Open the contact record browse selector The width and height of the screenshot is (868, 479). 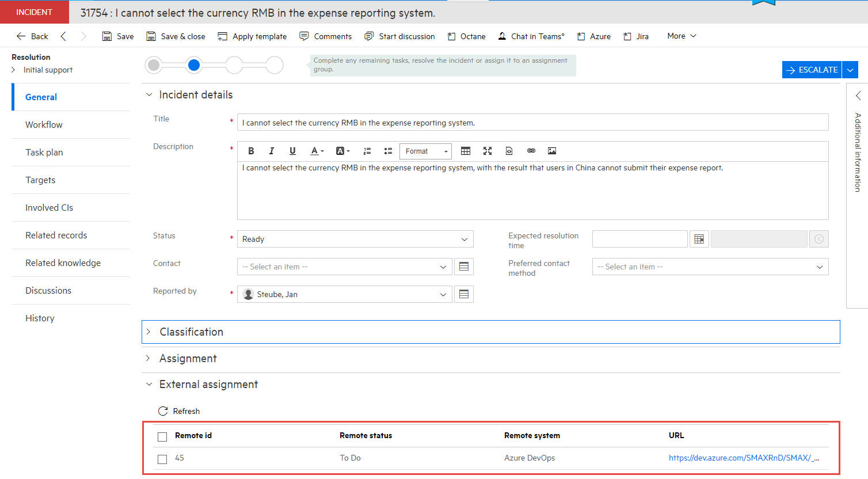pyautogui.click(x=464, y=266)
